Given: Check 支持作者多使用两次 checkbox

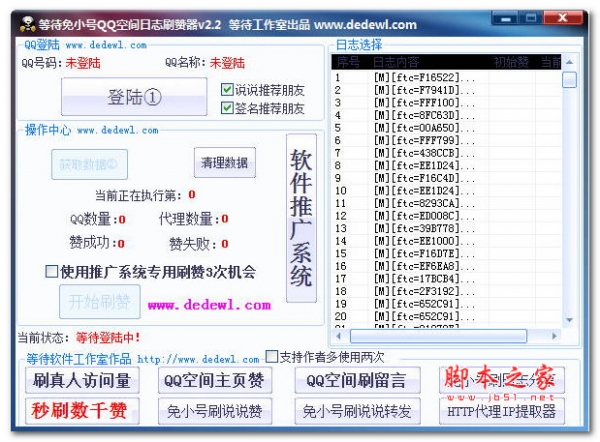Looking at the screenshot, I should pos(271,356).
